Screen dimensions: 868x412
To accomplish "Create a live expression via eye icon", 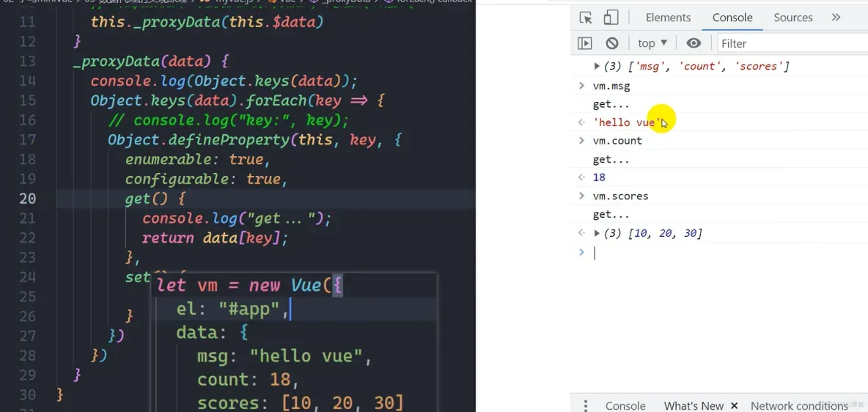I will pos(694,43).
